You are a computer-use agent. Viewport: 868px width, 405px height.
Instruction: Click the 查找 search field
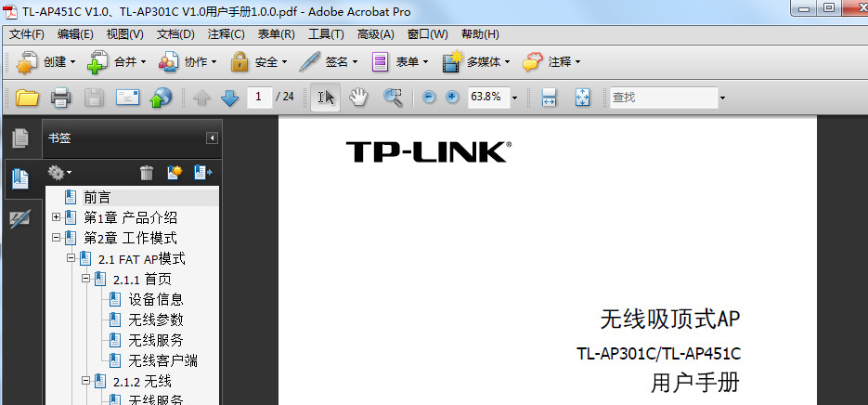tap(664, 98)
